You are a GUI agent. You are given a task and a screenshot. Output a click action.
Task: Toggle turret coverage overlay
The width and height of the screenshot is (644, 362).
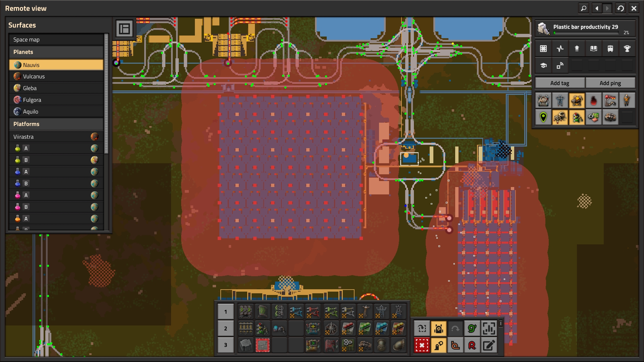coord(577,101)
